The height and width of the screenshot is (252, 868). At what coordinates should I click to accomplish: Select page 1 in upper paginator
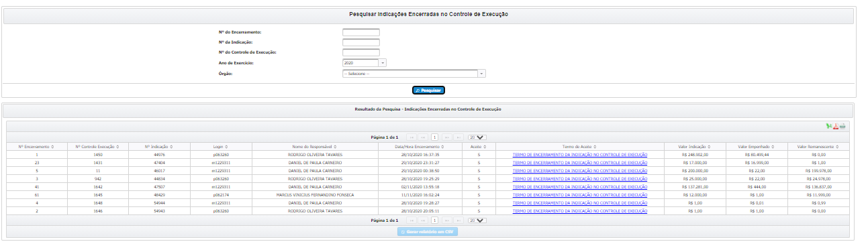coord(435,137)
